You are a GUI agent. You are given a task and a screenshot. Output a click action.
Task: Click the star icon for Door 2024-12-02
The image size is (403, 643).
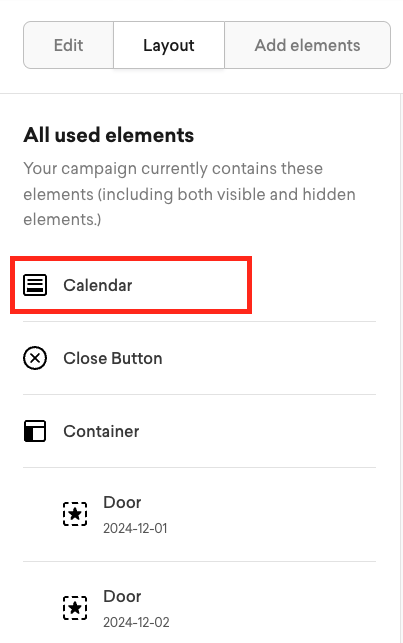(x=75, y=608)
